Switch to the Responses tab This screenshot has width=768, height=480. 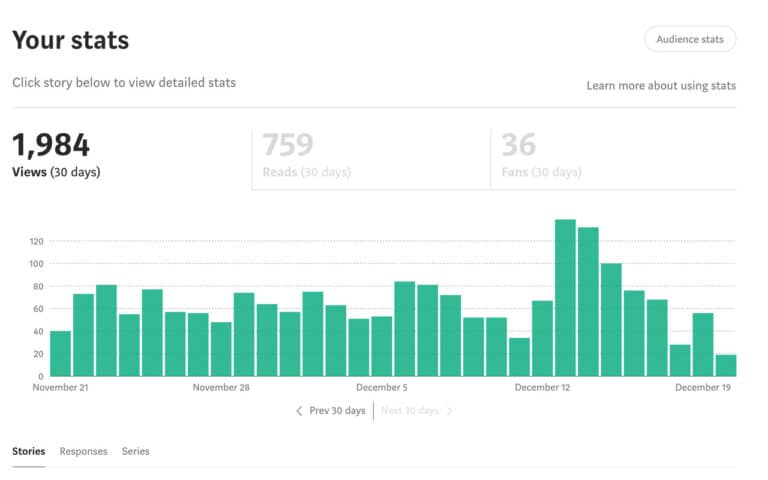83,451
